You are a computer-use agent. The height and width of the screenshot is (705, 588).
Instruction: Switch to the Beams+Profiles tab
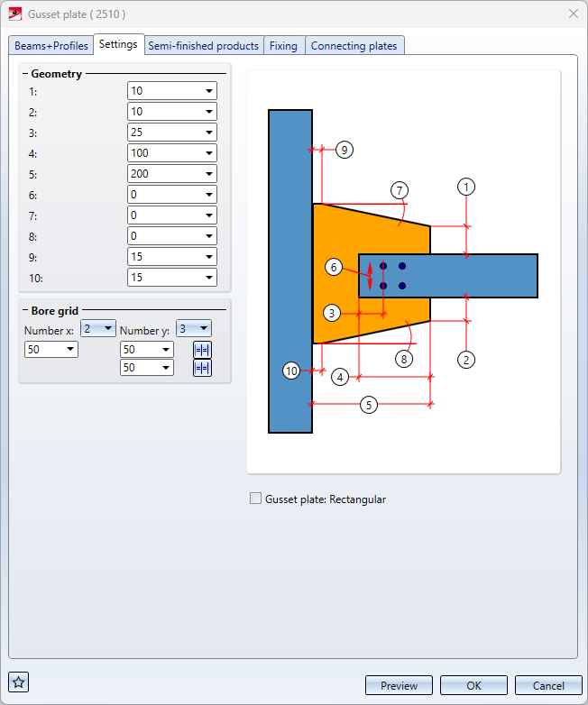pos(51,46)
